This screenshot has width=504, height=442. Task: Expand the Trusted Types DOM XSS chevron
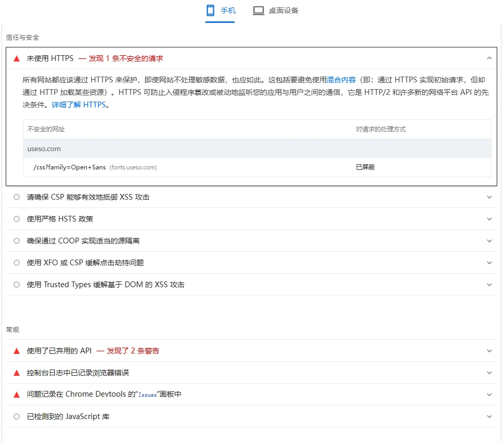click(489, 285)
